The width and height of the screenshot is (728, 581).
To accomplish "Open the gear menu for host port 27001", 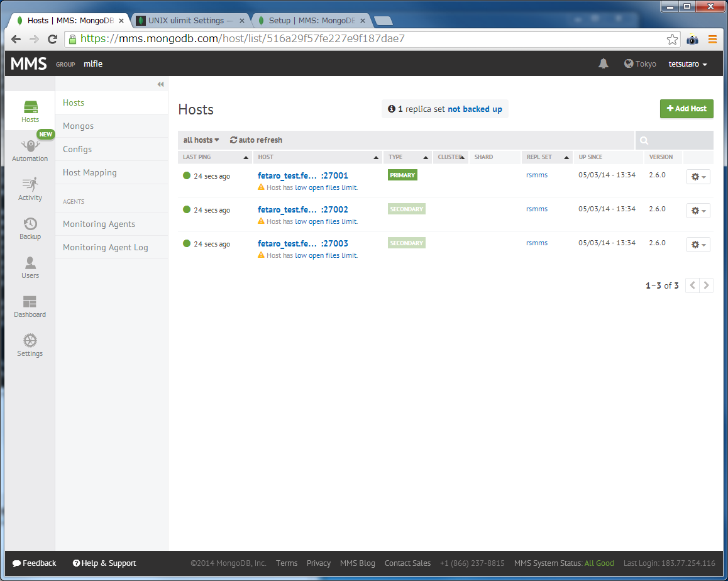I will (698, 177).
